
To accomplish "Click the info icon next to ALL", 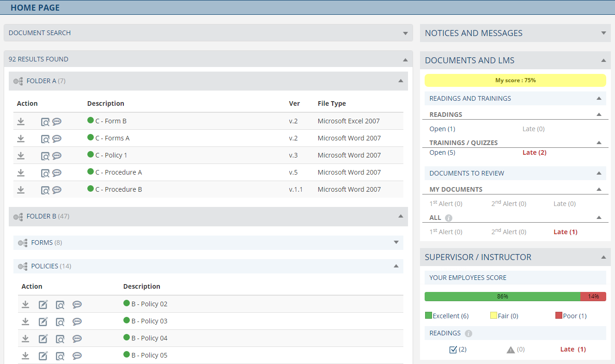I will click(448, 217).
